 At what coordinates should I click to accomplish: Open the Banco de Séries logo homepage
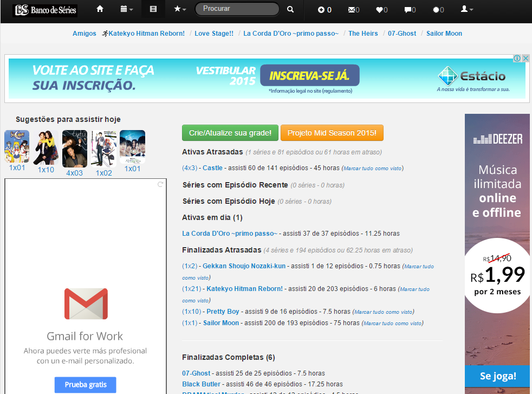coord(46,10)
